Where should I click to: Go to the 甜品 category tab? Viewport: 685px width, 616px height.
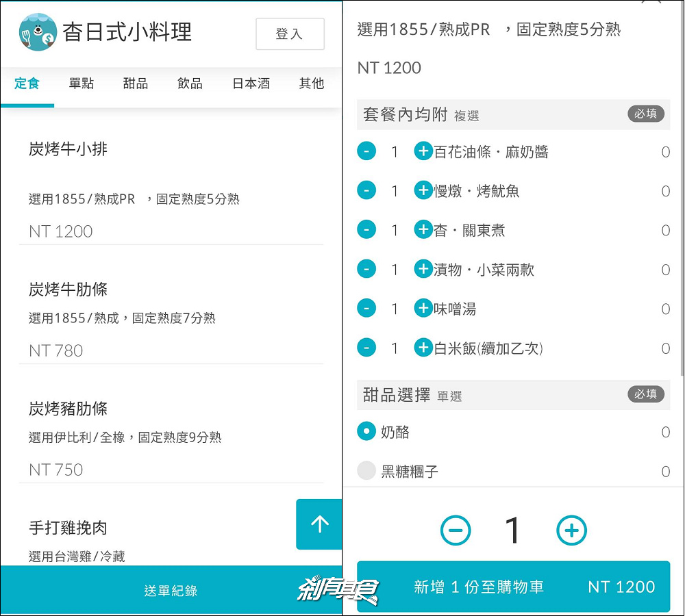point(136,84)
